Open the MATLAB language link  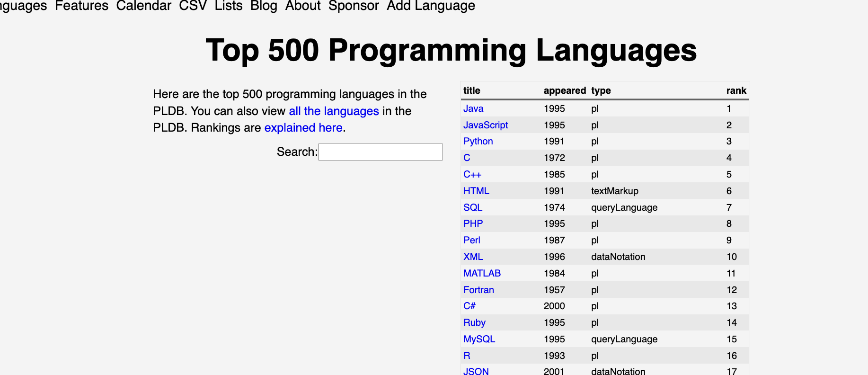point(482,273)
